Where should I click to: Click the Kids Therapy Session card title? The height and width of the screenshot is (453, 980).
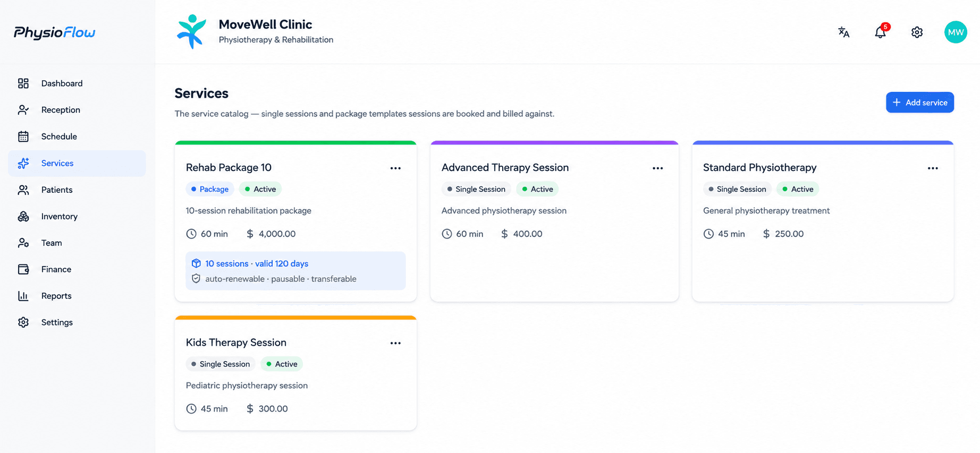[236, 343]
